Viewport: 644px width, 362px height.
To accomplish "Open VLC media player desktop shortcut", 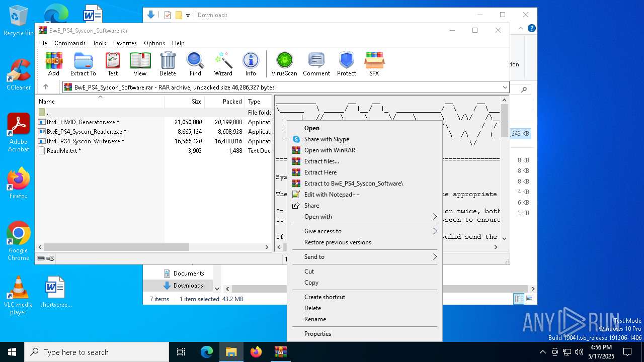I will (19, 296).
